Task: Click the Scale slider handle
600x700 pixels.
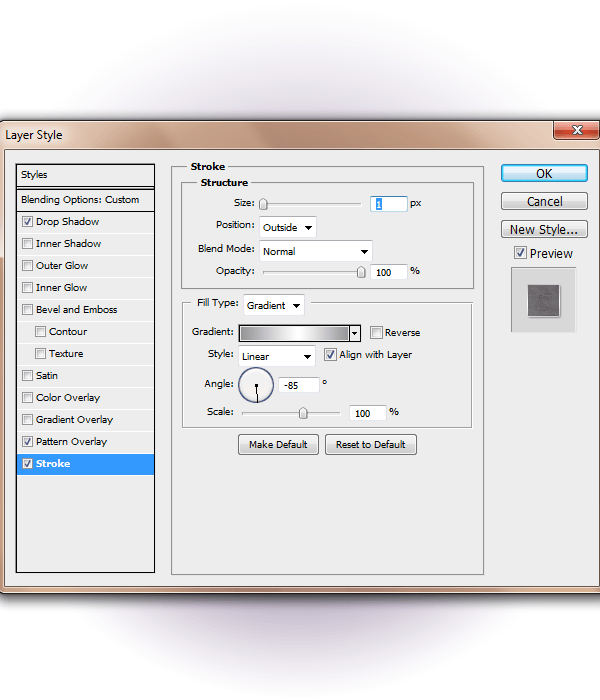Action: click(303, 413)
